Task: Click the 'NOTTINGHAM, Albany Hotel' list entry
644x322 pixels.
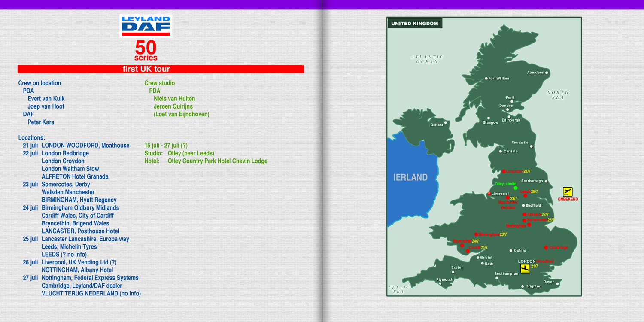Action: coord(77,270)
